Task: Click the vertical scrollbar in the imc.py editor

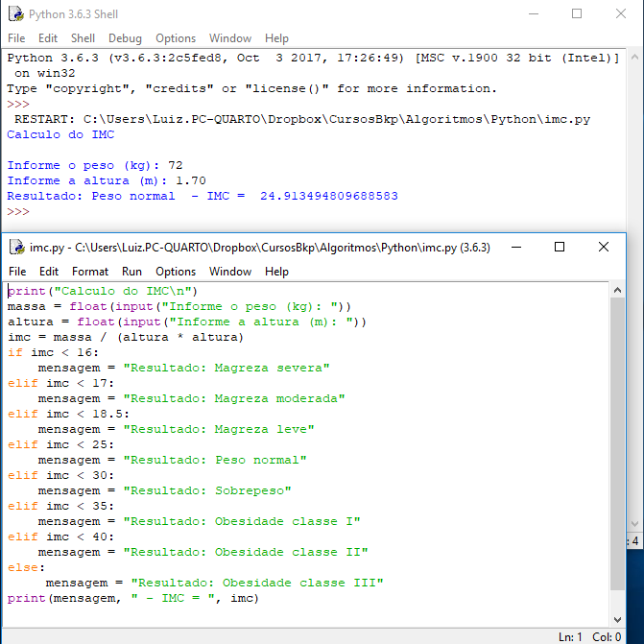Action: [617, 432]
